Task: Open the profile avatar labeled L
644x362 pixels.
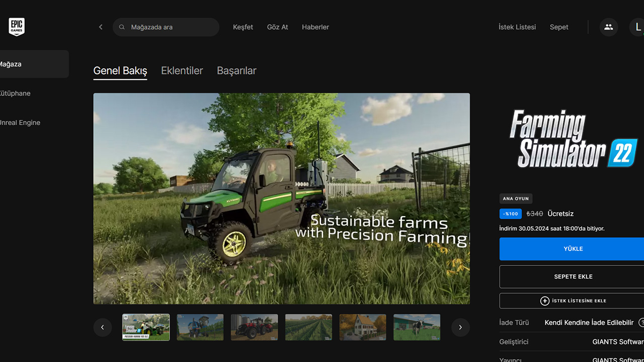Action: click(x=637, y=27)
